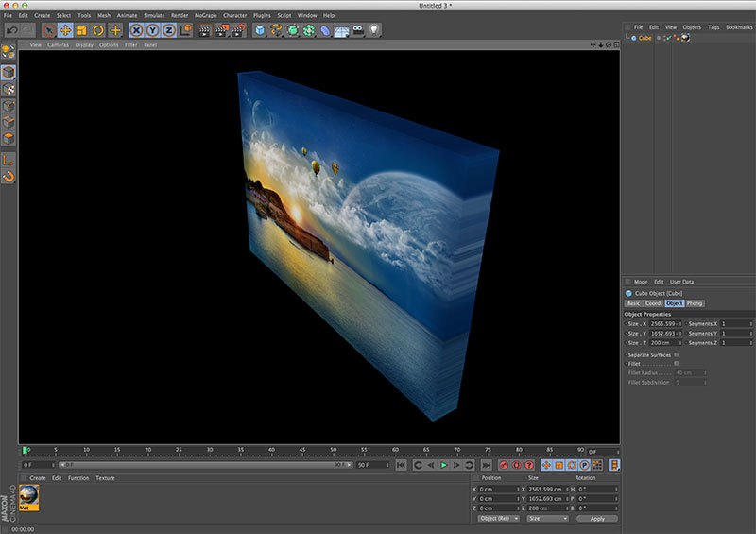756x534 pixels.
Task: Enable Points mode in left sidebar
Action: (9, 106)
